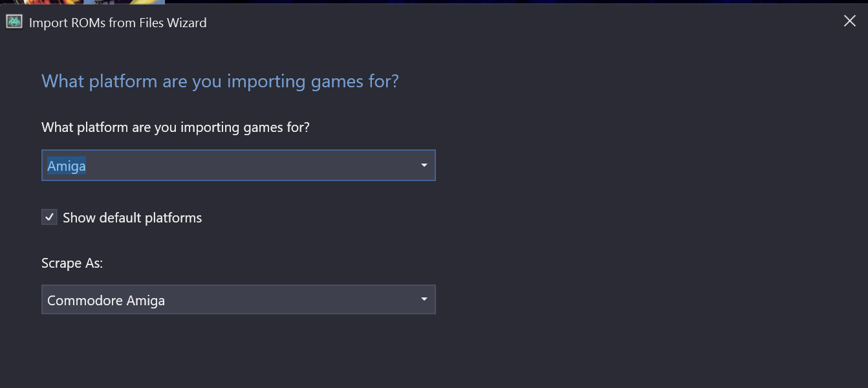The height and width of the screenshot is (388, 868).
Task: Open the Scrape As dropdown arrow
Action: click(424, 299)
